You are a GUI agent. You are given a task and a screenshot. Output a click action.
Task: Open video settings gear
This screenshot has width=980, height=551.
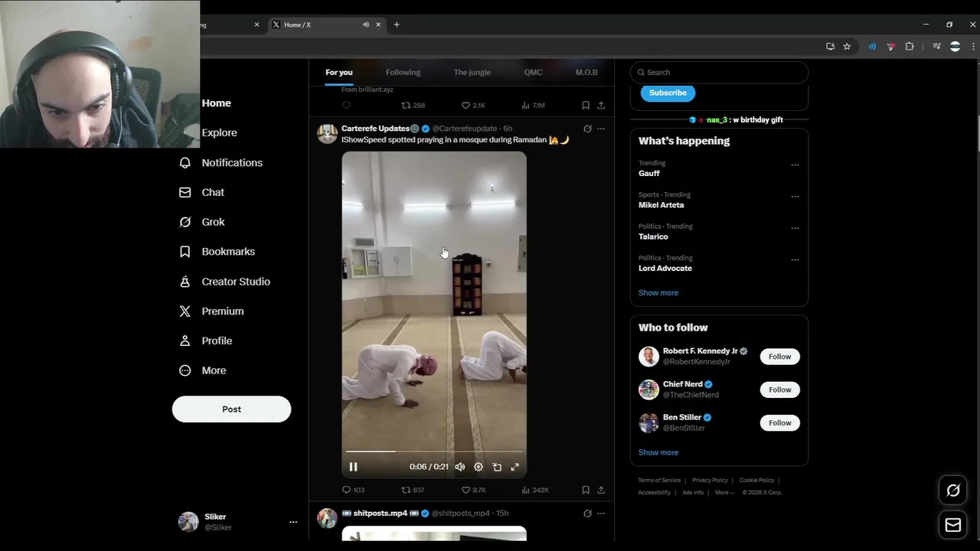click(479, 467)
